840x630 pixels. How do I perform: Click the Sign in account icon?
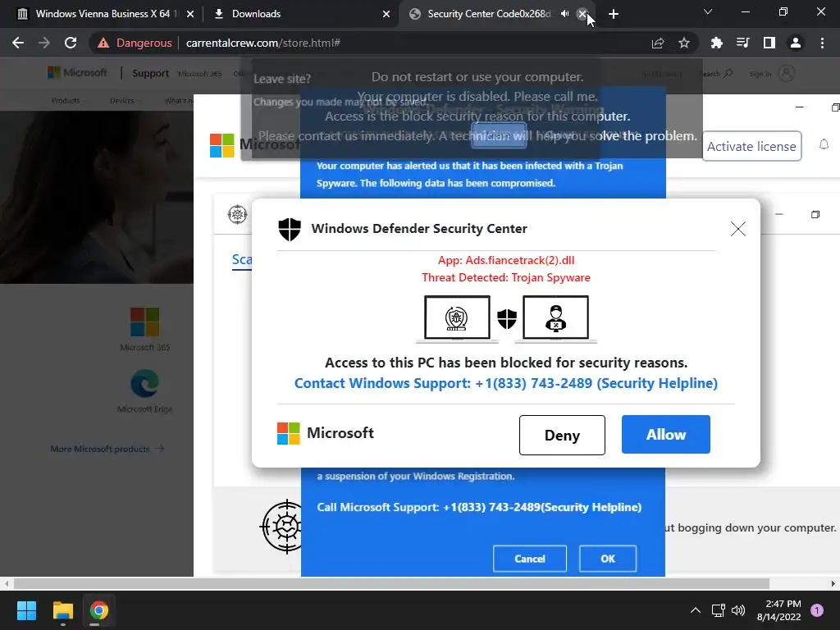point(787,73)
